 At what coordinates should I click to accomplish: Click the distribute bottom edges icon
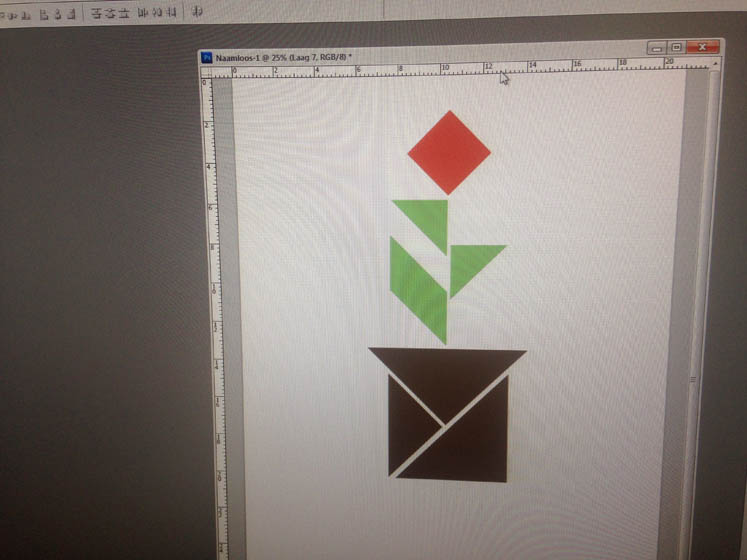(123, 13)
